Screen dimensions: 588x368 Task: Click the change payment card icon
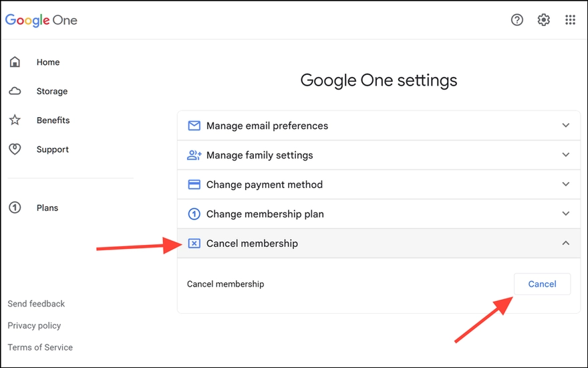[x=194, y=185]
